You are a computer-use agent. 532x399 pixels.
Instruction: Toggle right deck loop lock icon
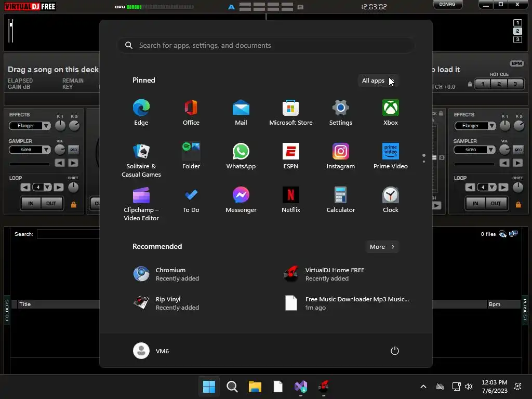coord(518,204)
